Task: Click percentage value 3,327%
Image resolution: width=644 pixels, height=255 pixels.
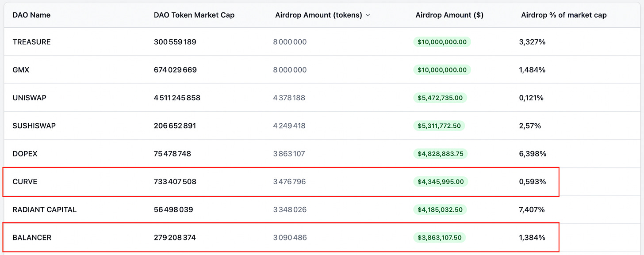Action: tap(533, 42)
